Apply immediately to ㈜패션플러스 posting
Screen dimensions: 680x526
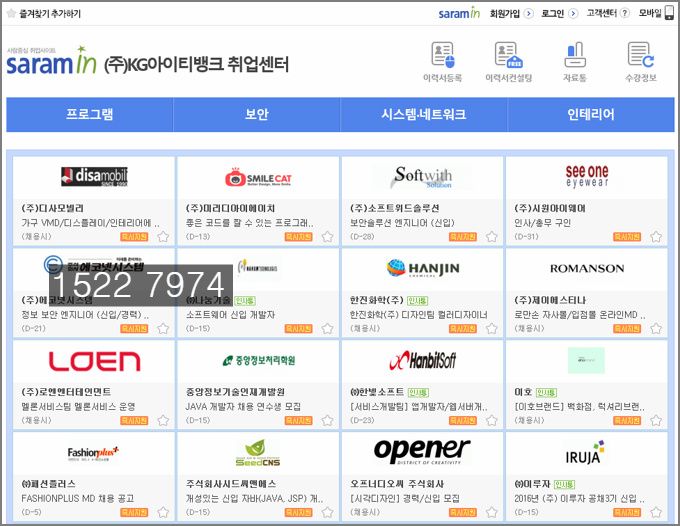134,513
